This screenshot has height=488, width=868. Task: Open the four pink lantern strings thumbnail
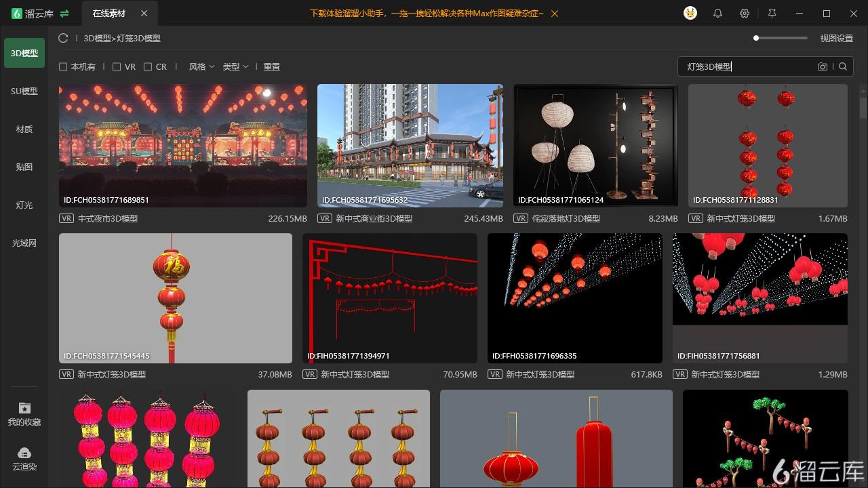(x=149, y=439)
